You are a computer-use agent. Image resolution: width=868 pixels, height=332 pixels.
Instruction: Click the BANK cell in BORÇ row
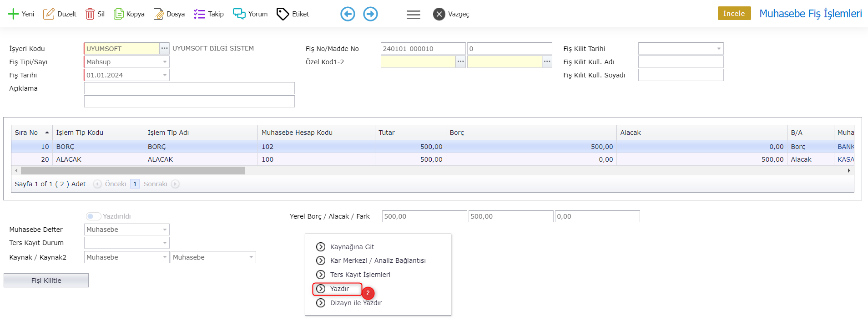845,147
